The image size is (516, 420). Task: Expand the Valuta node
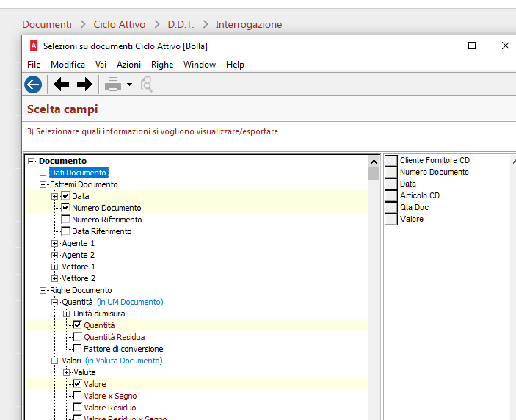point(67,372)
